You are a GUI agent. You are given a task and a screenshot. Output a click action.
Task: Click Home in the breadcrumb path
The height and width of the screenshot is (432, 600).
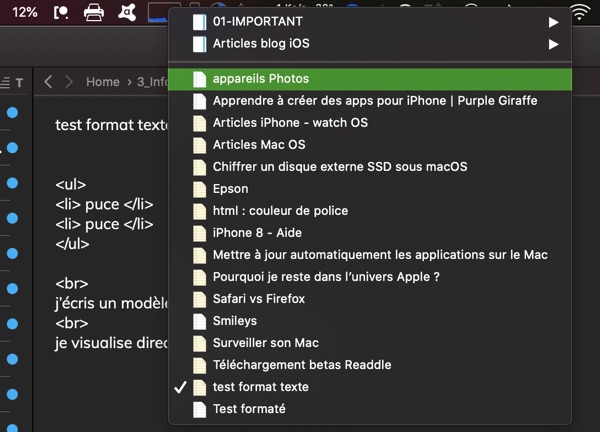coord(103,82)
